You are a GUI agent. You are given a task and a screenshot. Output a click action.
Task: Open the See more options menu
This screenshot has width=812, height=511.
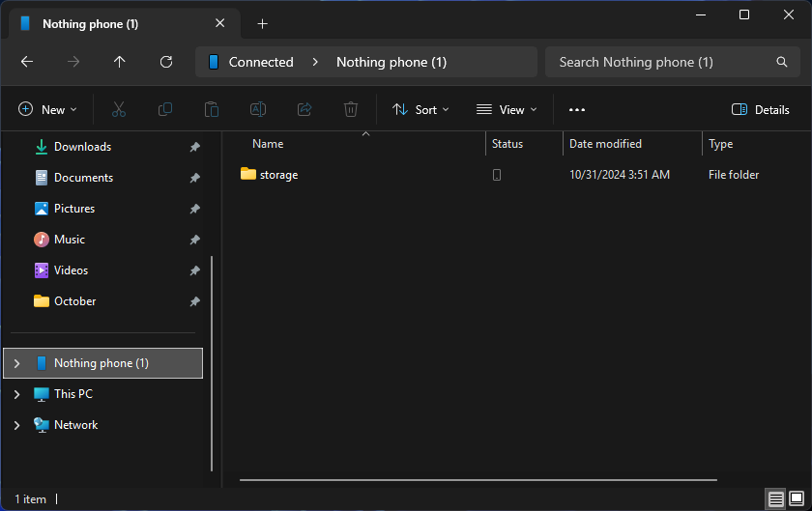pos(577,110)
